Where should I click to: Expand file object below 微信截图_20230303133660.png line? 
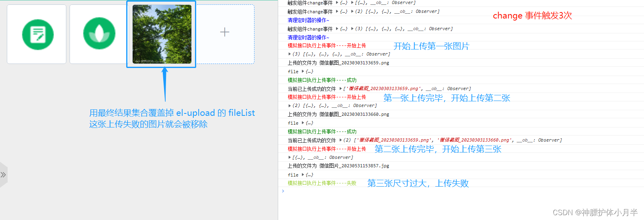[x=303, y=123]
